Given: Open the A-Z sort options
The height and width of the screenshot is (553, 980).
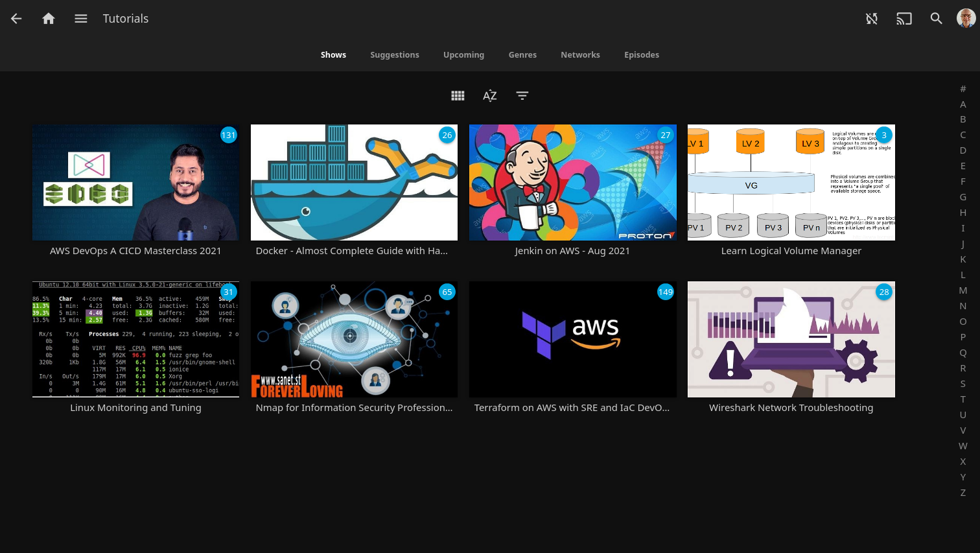Looking at the screenshot, I should [x=490, y=96].
